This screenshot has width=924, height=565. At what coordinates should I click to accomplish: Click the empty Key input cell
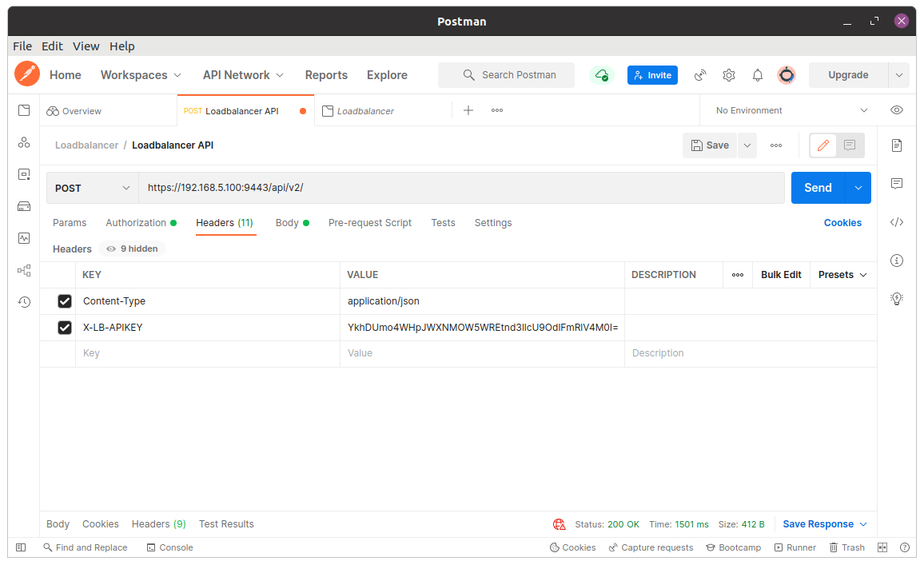pyautogui.click(x=208, y=353)
